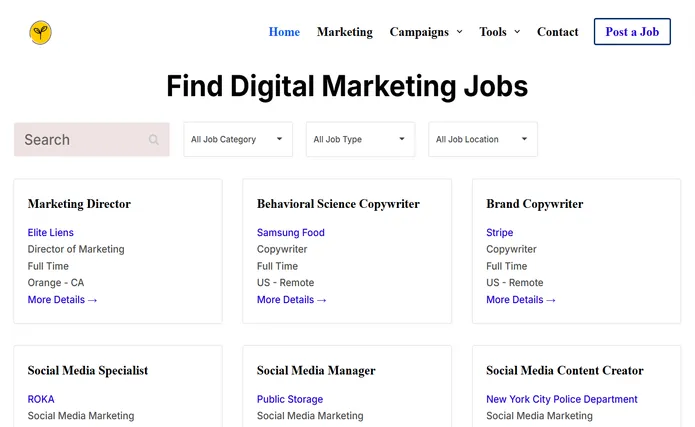695x427 pixels.
Task: View More Details for Behavioral Science Copywriter
Action: tap(292, 300)
